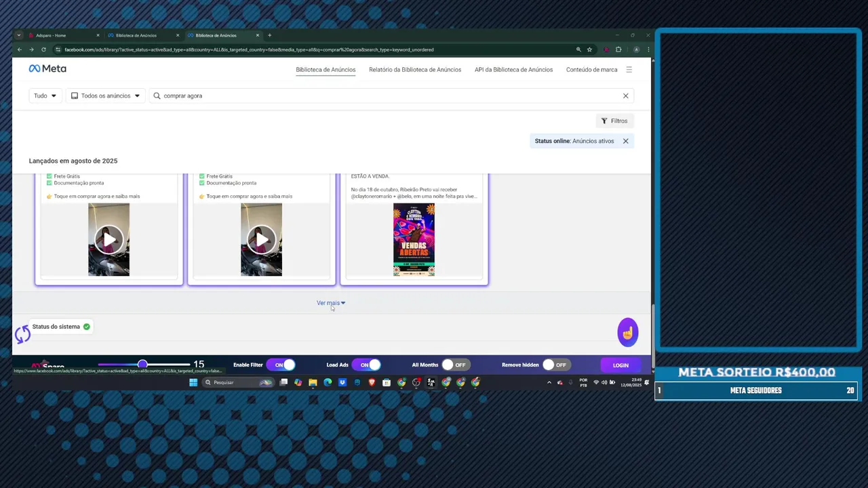
Task: Open the 'Vendas Abertas' poster thumbnail
Action: coord(414,239)
